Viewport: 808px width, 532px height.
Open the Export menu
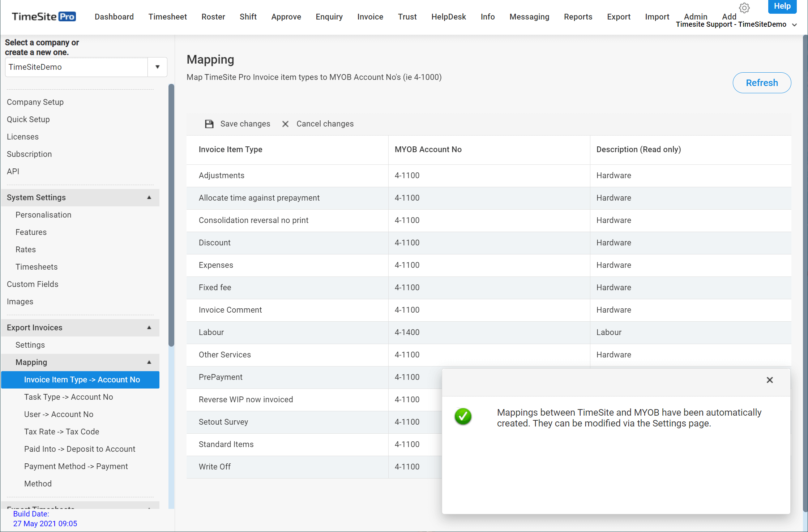point(619,17)
